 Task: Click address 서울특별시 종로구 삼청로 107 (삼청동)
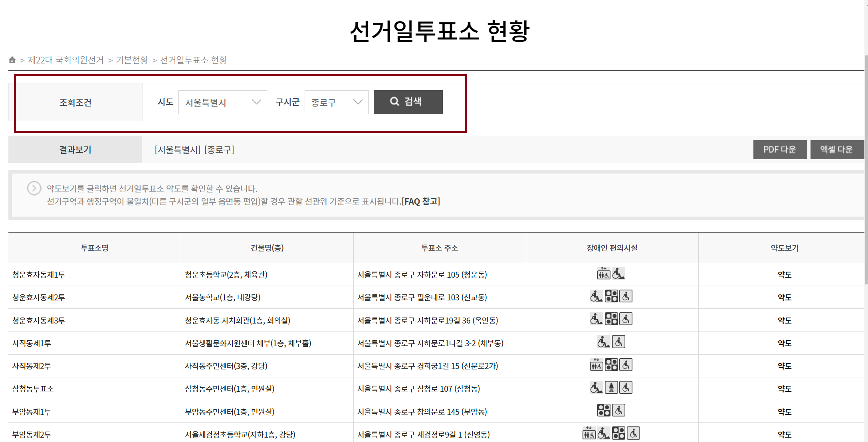418,389
